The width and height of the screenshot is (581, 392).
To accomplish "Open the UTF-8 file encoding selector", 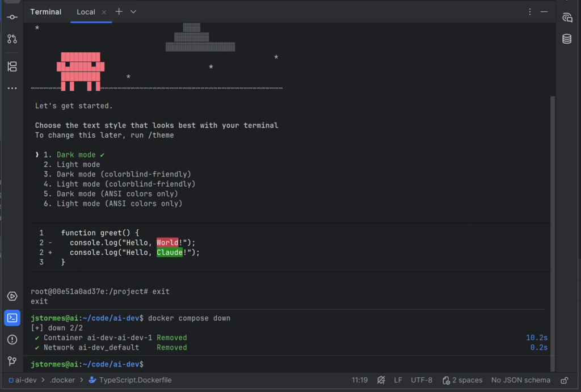I will (x=422, y=380).
